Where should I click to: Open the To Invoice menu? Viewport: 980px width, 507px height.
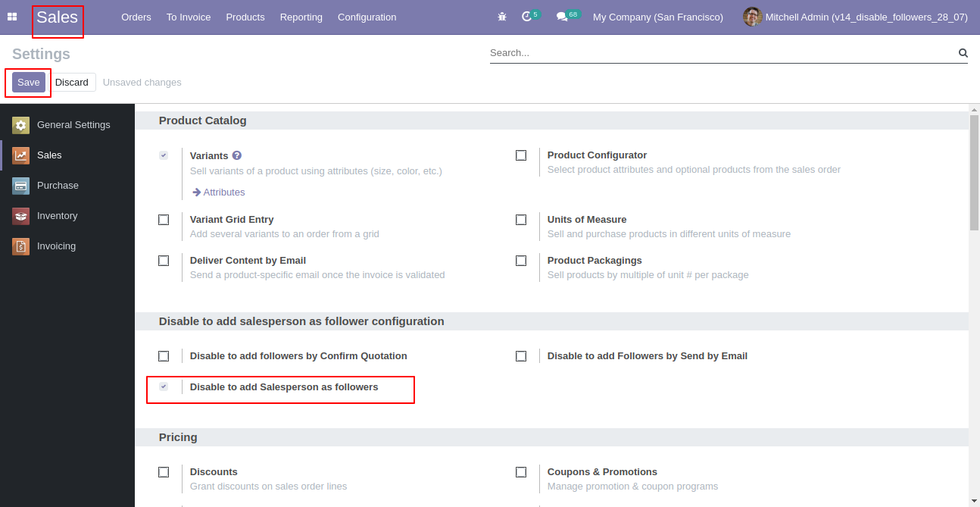coord(189,17)
